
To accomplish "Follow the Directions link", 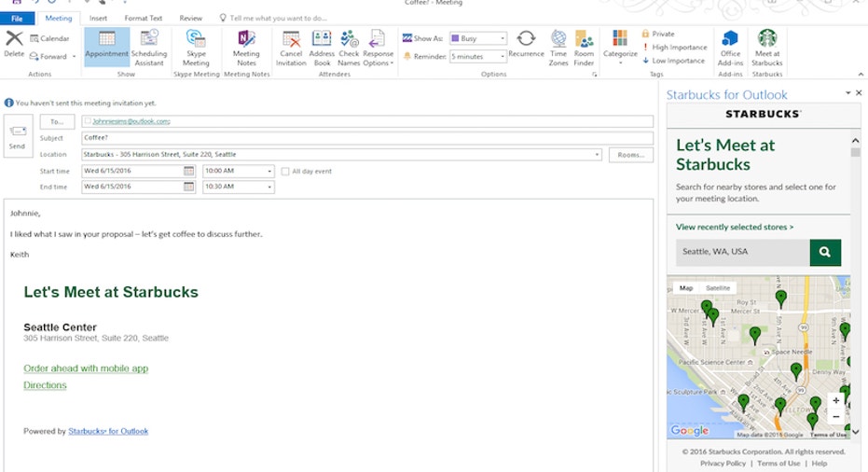I will (x=45, y=385).
